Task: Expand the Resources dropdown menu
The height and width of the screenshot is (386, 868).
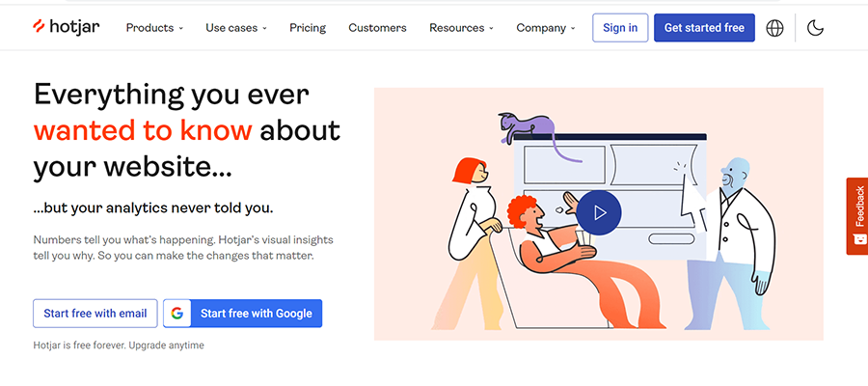Action: 461,28
